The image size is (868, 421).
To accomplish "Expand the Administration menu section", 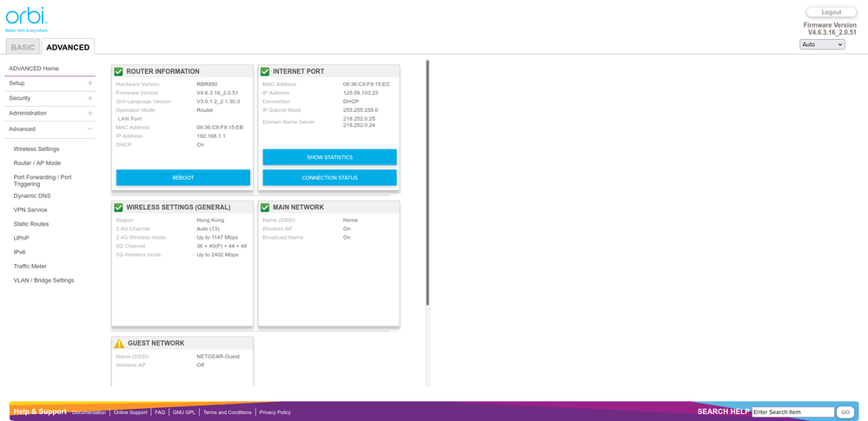I will 89,114.
